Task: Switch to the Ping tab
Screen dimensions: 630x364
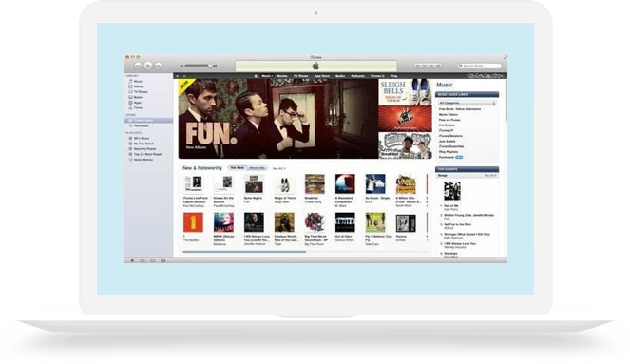Action: (x=393, y=76)
